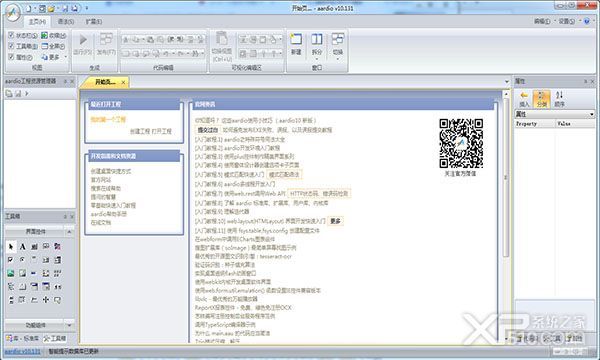Open the document tab list dropdown arrow

pyautogui.click(x=507, y=81)
